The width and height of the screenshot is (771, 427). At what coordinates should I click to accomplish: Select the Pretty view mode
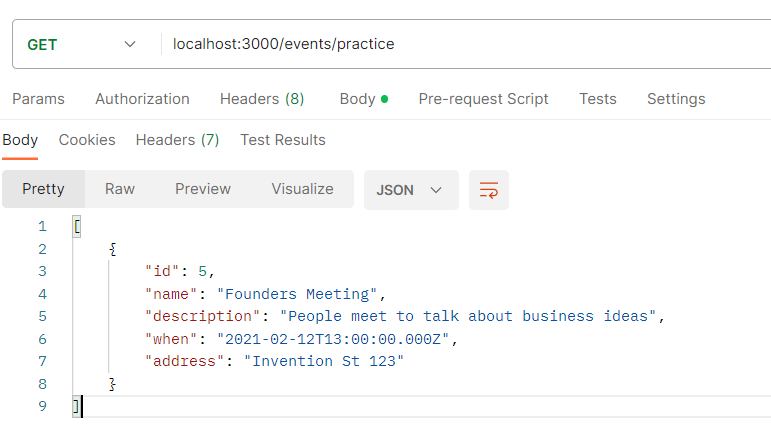43,189
